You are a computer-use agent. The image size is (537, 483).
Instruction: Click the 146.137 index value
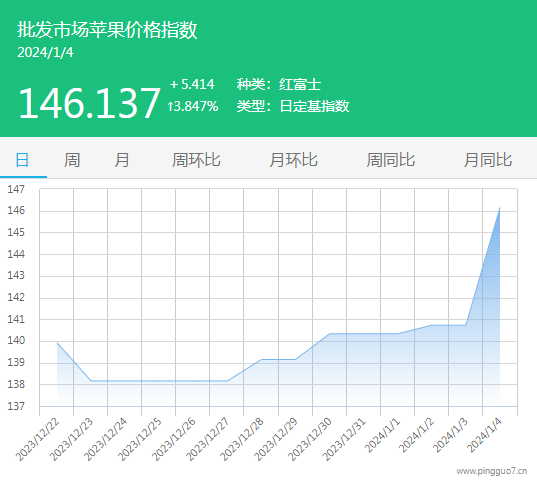[x=89, y=103]
